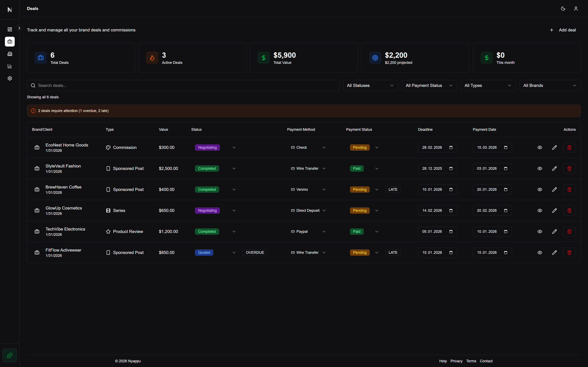Open the Dashboard grid icon in sidebar

coord(10,29)
